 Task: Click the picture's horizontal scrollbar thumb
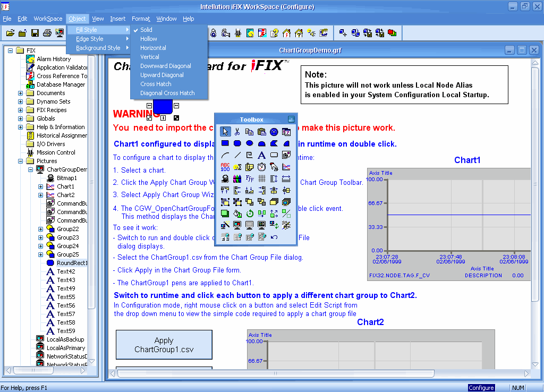[276, 373]
